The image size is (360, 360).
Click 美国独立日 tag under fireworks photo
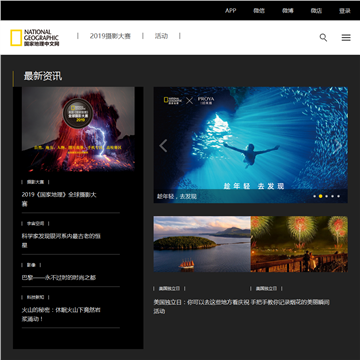pos(266,288)
